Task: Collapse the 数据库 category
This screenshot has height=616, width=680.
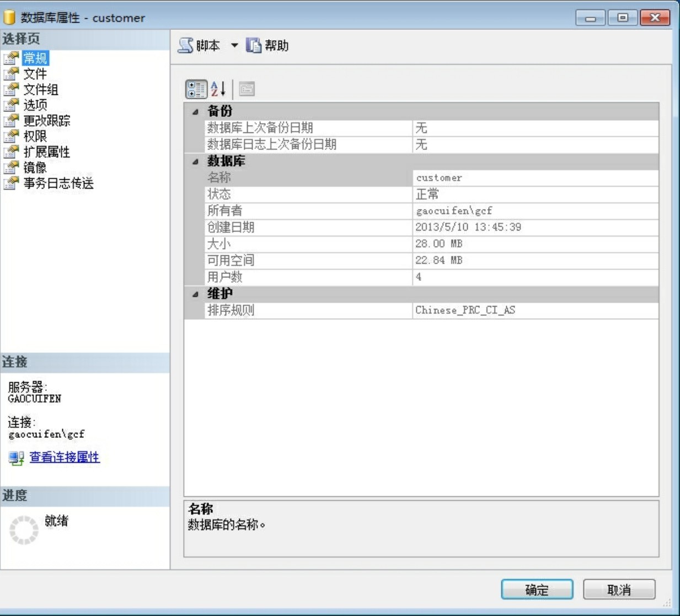Action: [x=195, y=162]
